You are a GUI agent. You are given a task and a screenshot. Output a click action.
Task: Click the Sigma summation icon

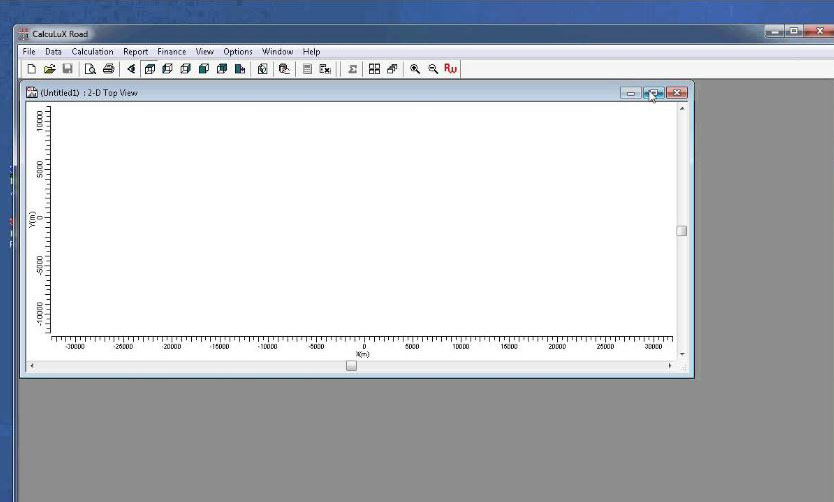pos(352,69)
